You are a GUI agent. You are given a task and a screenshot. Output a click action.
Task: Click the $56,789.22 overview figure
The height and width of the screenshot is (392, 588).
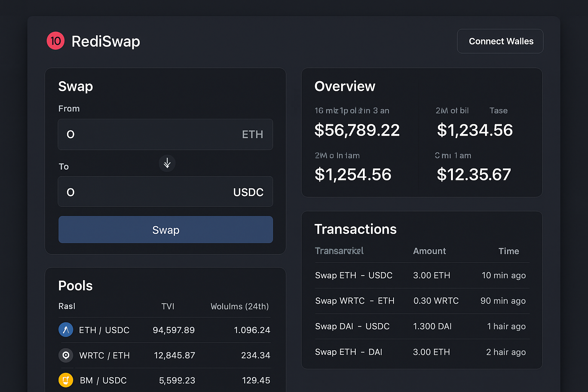(x=357, y=130)
